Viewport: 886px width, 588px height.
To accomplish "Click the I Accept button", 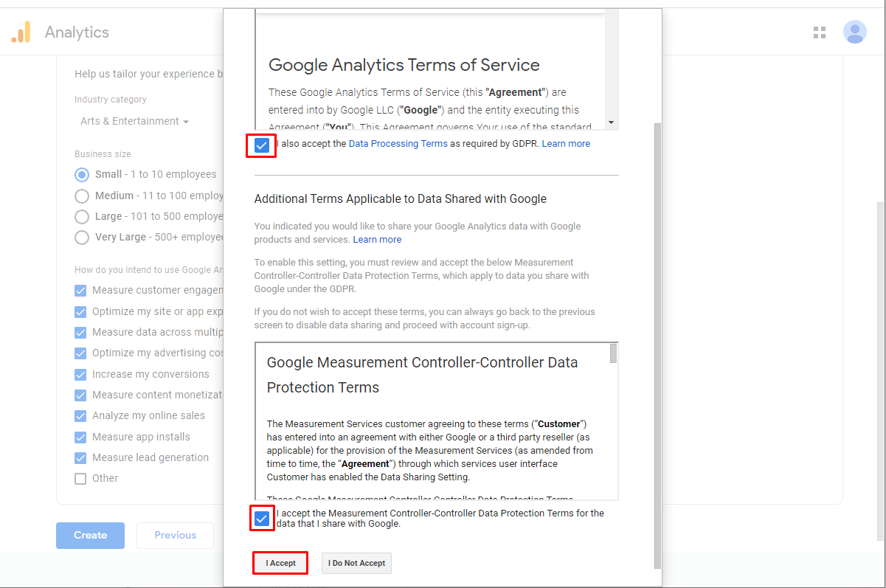I will coord(280,563).
